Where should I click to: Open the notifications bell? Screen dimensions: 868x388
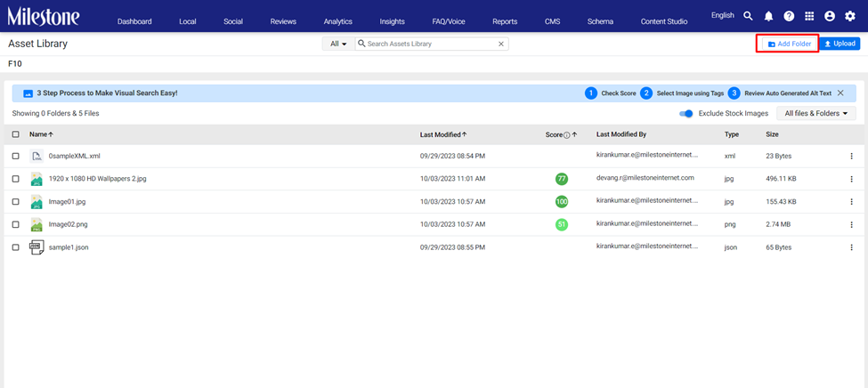tap(768, 16)
